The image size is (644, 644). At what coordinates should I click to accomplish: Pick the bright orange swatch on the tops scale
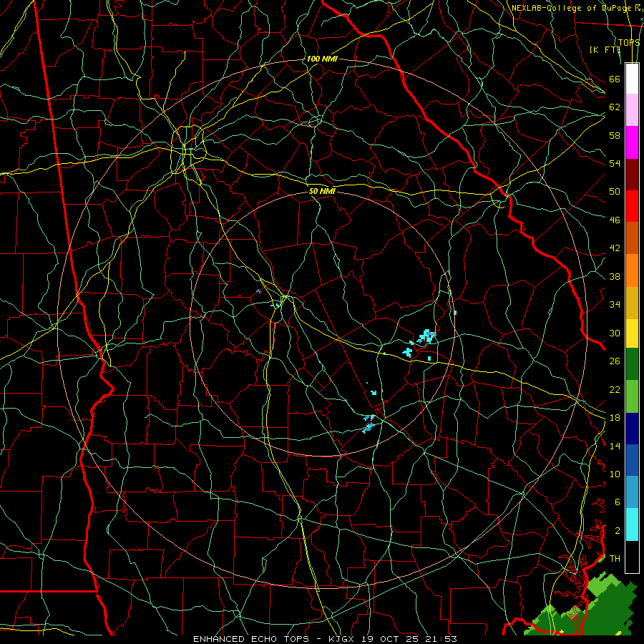coord(632,270)
